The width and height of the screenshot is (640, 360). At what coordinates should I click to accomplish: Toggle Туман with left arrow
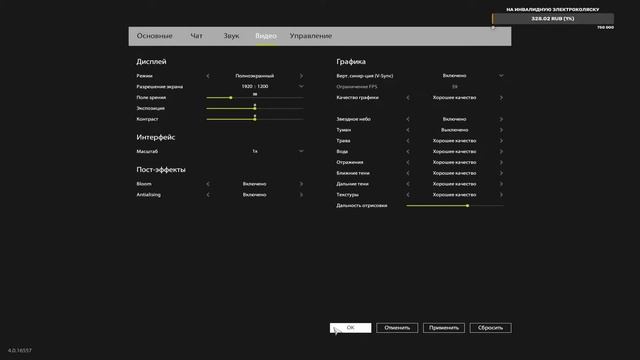408,130
